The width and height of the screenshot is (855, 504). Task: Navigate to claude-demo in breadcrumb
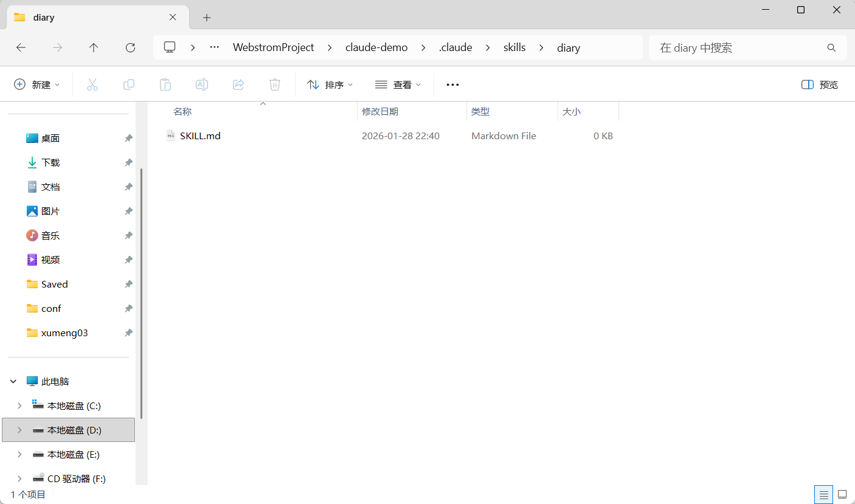(376, 47)
